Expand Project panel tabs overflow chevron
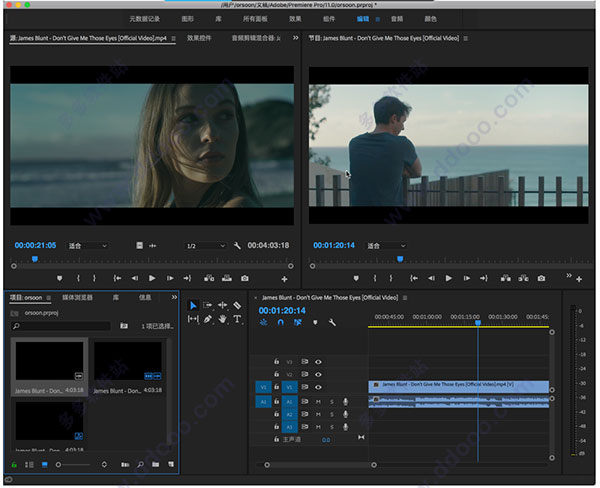This screenshot has width=600, height=488. pyautogui.click(x=174, y=297)
